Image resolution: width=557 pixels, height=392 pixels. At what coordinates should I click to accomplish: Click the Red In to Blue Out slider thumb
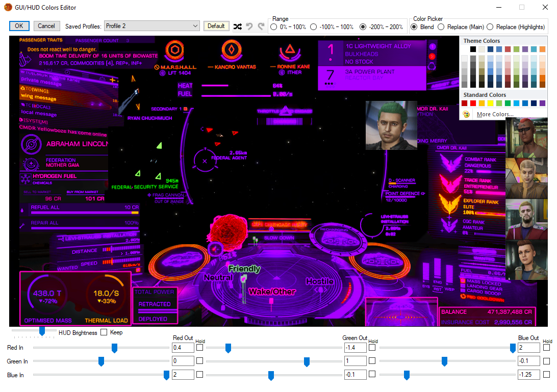click(x=513, y=348)
